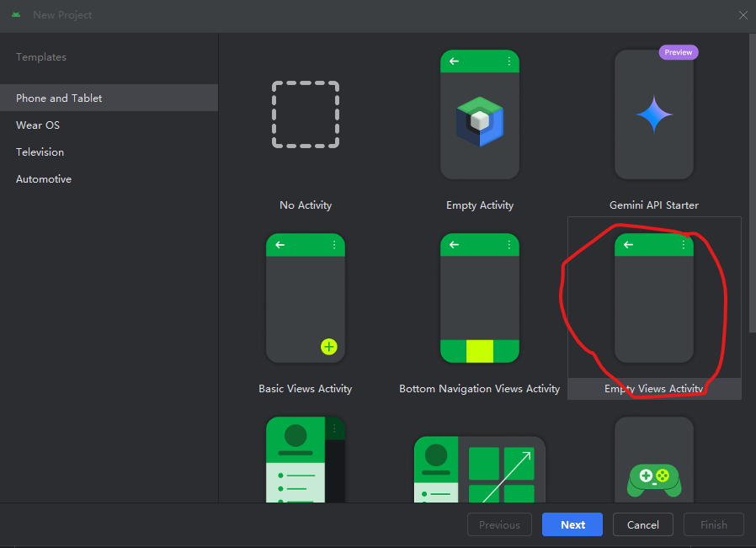Click the Empty Views Activity label

(654, 389)
